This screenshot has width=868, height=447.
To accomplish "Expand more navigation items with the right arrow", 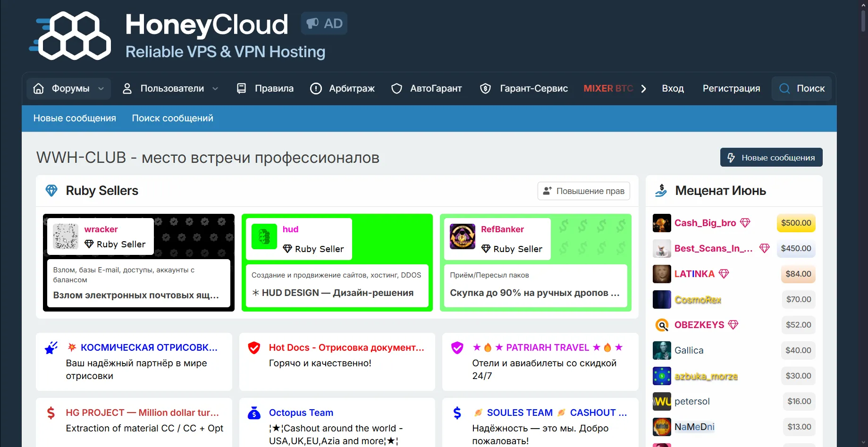I will pos(644,89).
